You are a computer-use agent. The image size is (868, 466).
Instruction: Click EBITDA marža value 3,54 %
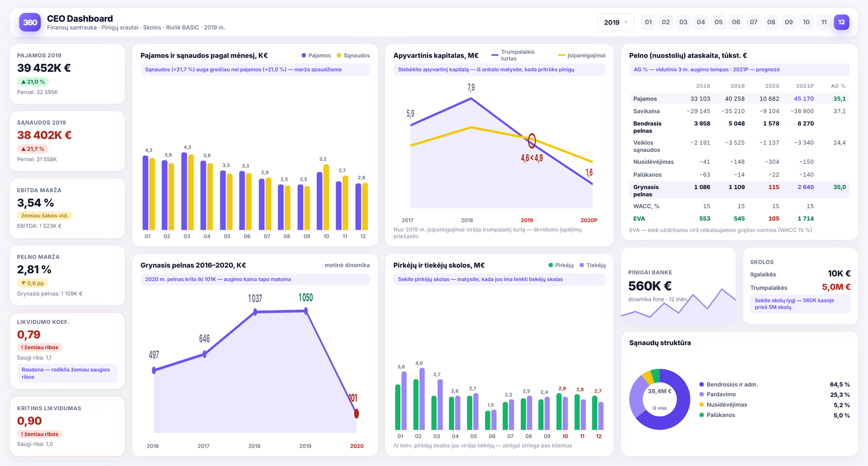[x=35, y=203]
